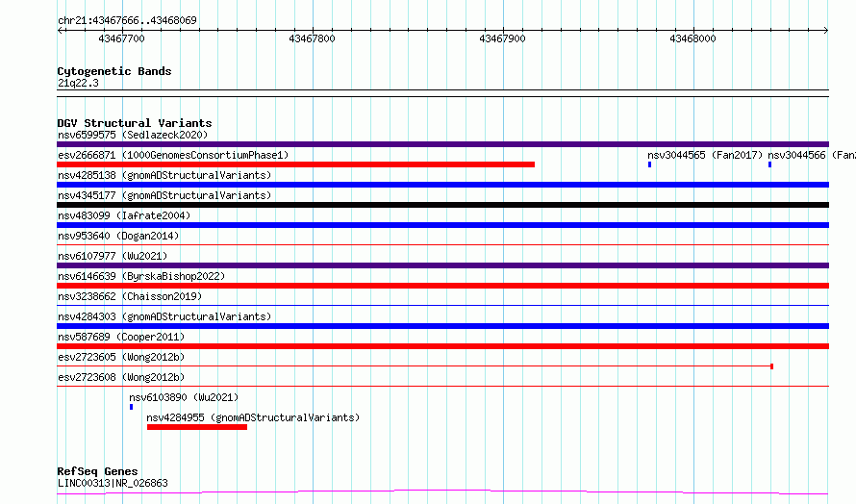Open nsv3238662 (Chaisson2019) label
This screenshot has height=504, width=856.
[130, 296]
